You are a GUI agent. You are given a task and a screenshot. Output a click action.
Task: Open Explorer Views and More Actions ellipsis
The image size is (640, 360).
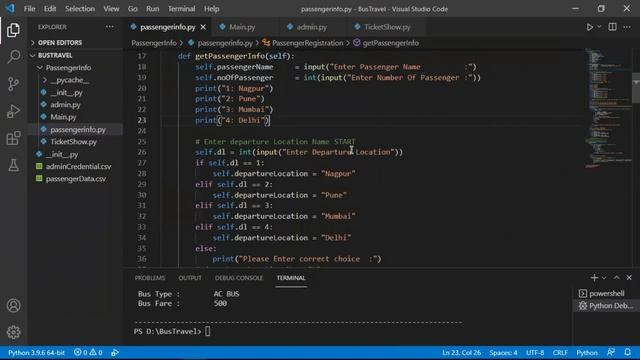click(109, 27)
